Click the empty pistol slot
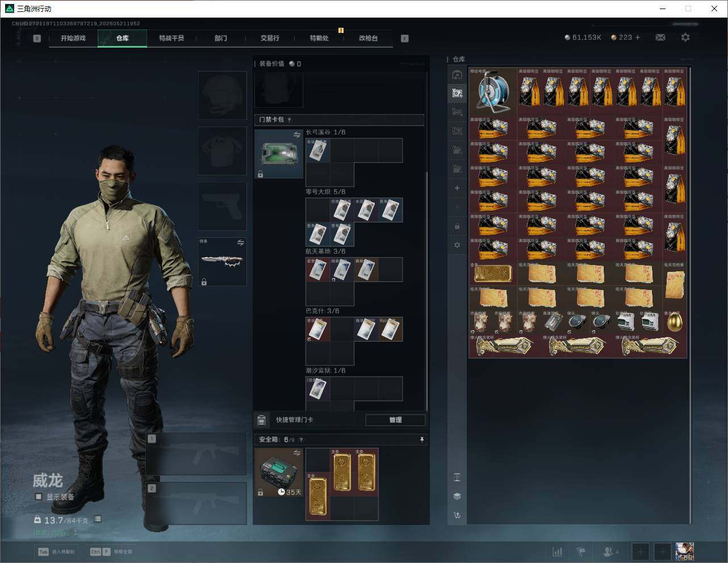728x563 pixels. click(222, 207)
